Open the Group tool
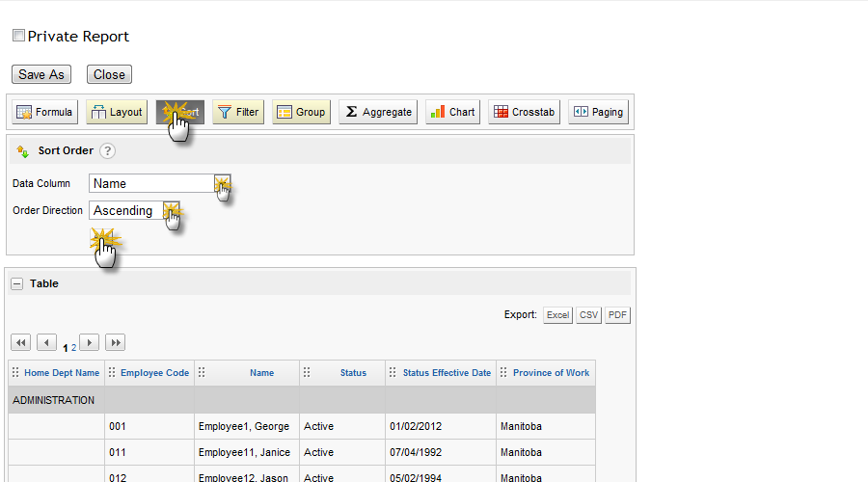 click(x=301, y=112)
